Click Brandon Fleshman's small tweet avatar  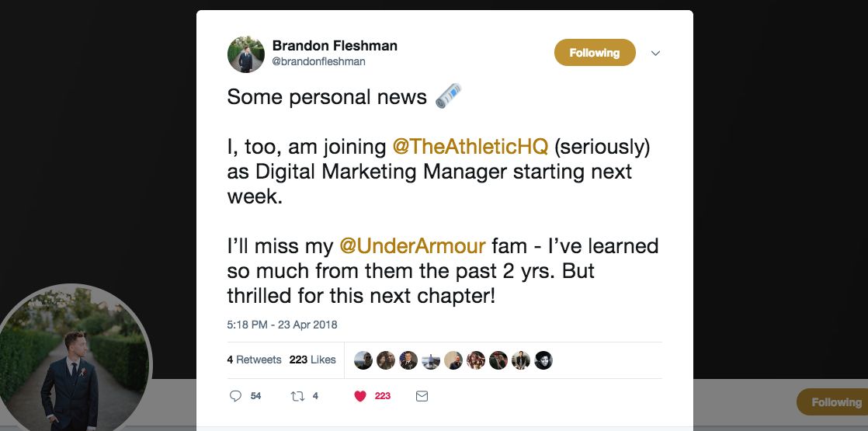(246, 54)
